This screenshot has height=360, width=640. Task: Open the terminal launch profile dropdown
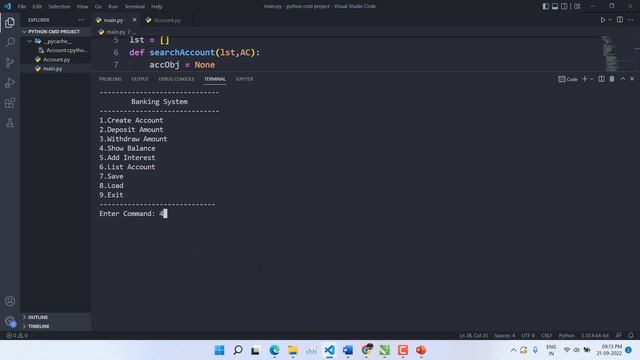click(x=591, y=79)
